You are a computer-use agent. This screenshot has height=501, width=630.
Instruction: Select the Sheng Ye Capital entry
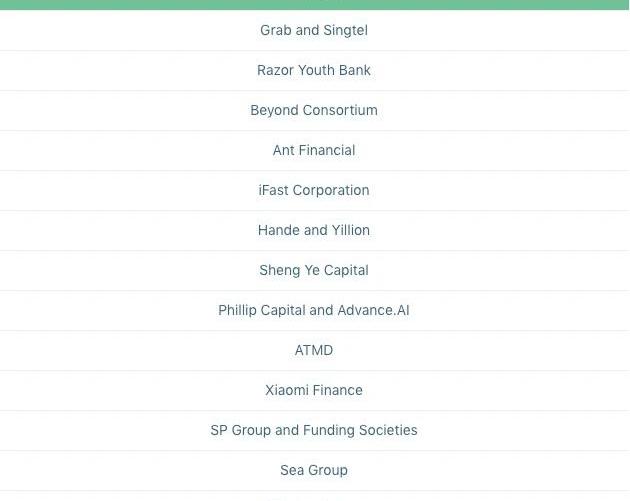coord(315,270)
